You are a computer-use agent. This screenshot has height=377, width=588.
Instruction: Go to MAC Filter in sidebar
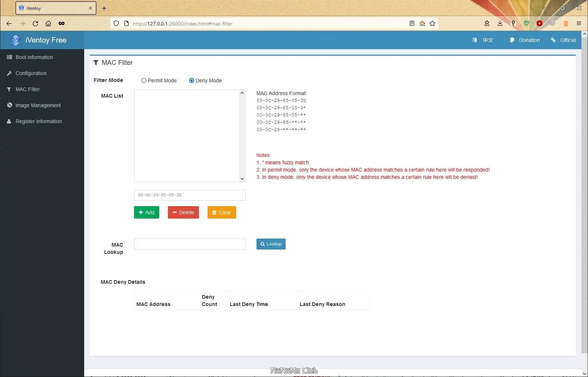tap(42, 89)
